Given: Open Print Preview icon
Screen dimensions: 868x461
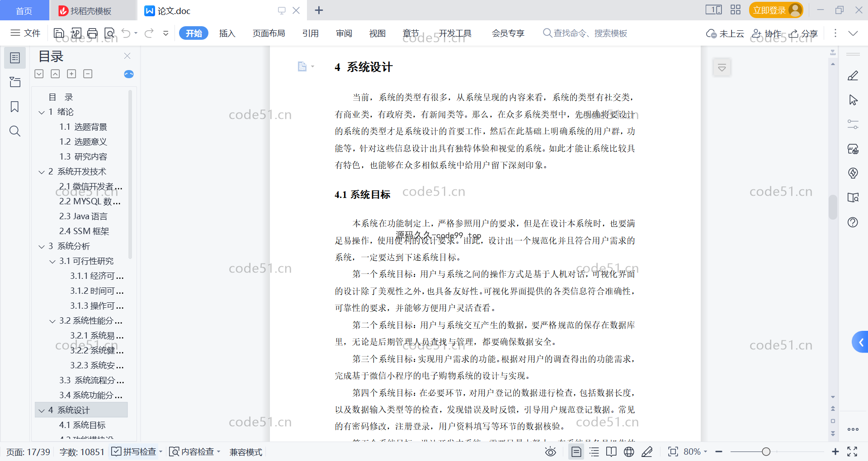Looking at the screenshot, I should coord(109,33).
